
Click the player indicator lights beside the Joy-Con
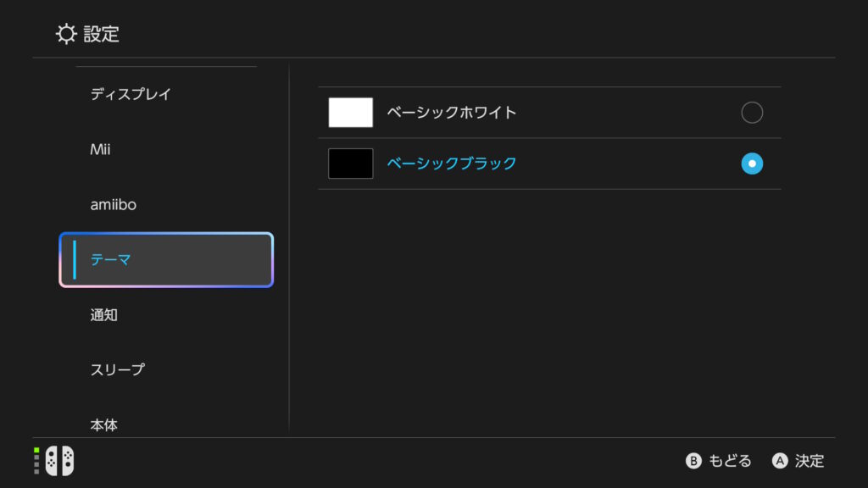[x=36, y=461]
